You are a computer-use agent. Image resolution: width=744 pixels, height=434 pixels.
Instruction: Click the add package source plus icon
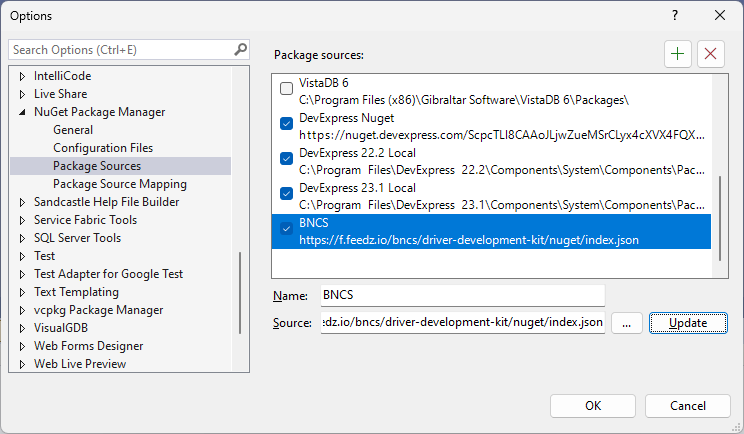678,54
